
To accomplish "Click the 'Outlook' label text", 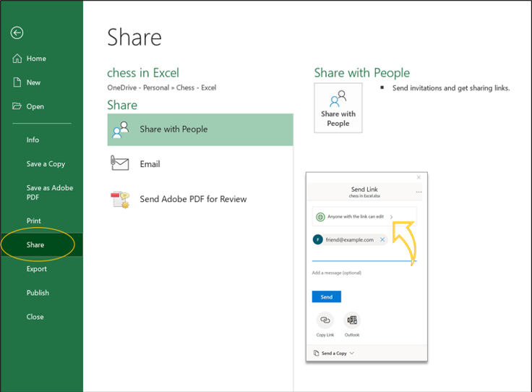I will tap(352, 335).
